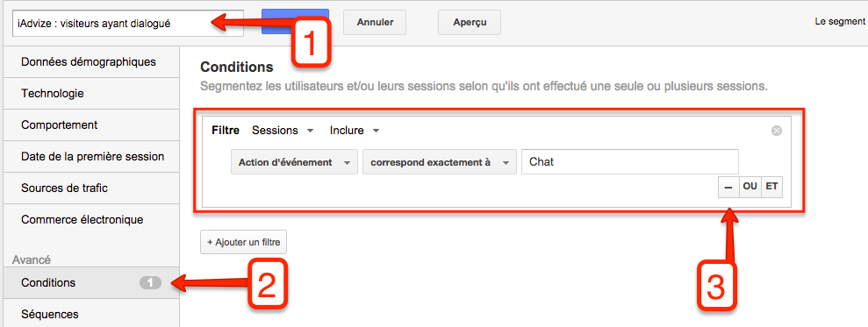The width and height of the screenshot is (868, 327).
Task: Open Sources de trafic section
Action: [90, 188]
